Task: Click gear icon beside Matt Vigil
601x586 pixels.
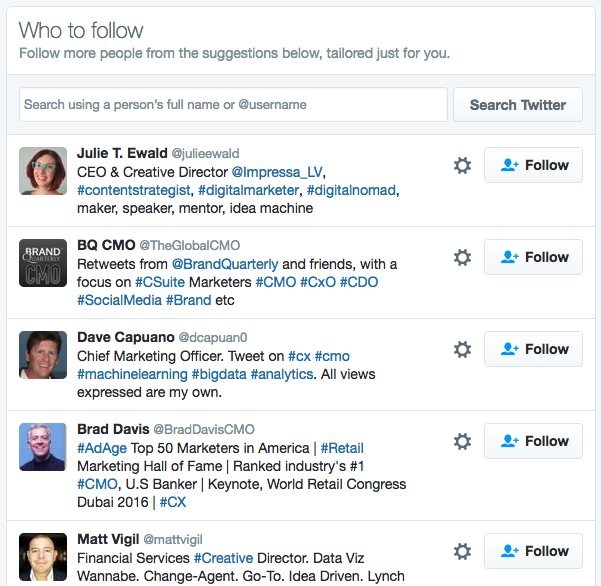Action: [462, 552]
